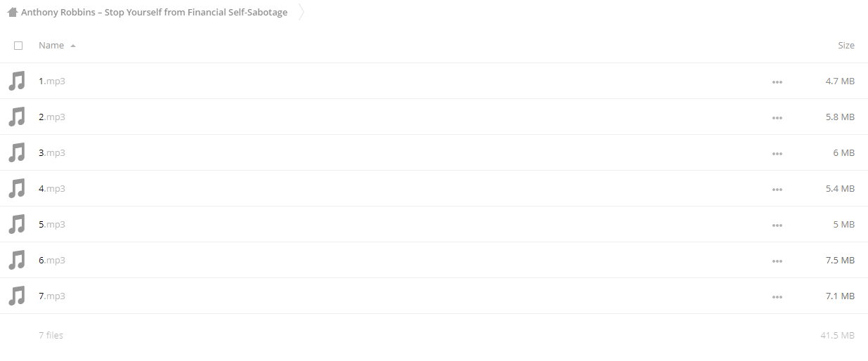The width and height of the screenshot is (868, 361).
Task: Click the music note icon for 3.mp3
Action: (17, 152)
